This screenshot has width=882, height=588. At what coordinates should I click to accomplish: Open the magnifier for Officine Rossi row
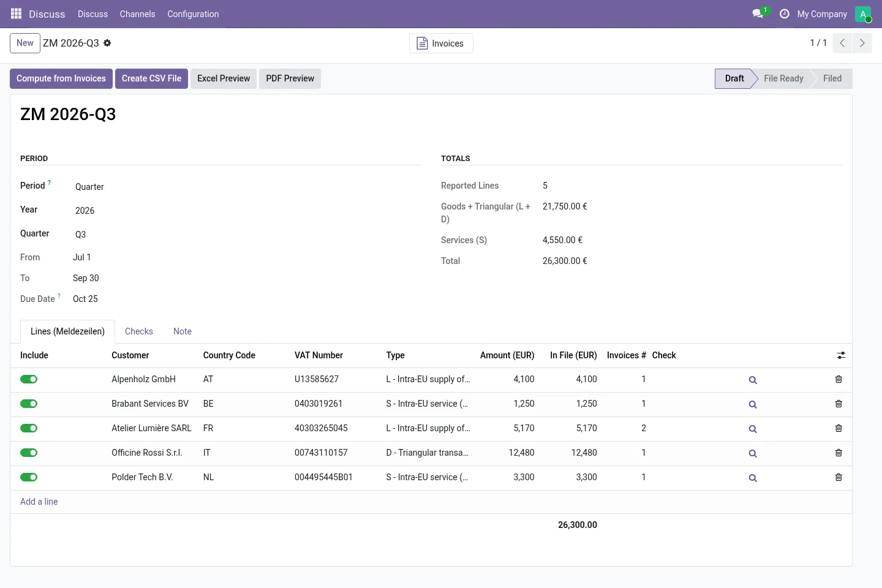[x=753, y=453]
